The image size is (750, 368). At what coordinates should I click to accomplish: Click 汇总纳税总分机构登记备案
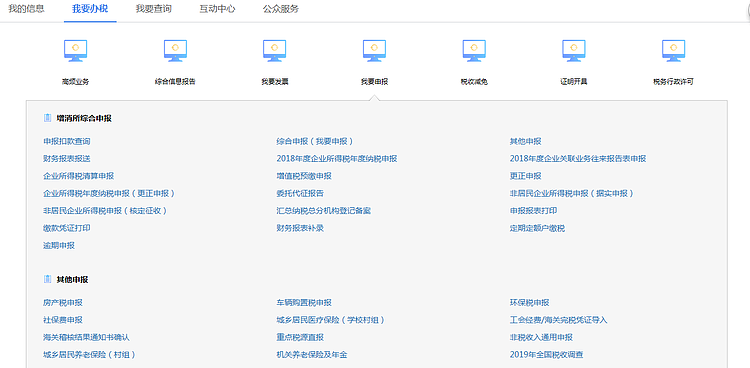point(323,211)
